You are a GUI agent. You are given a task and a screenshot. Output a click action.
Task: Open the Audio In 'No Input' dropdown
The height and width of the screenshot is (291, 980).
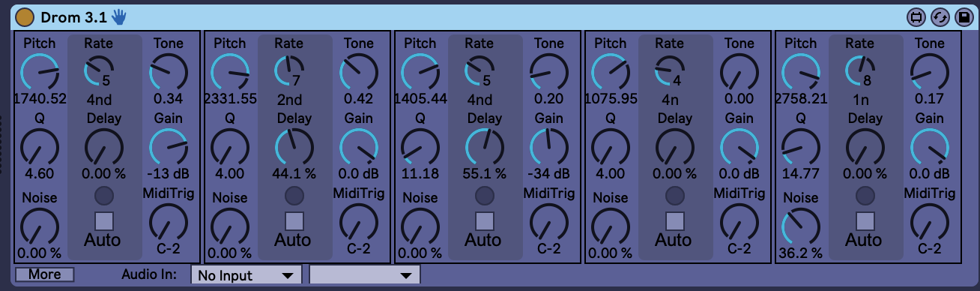(x=246, y=275)
